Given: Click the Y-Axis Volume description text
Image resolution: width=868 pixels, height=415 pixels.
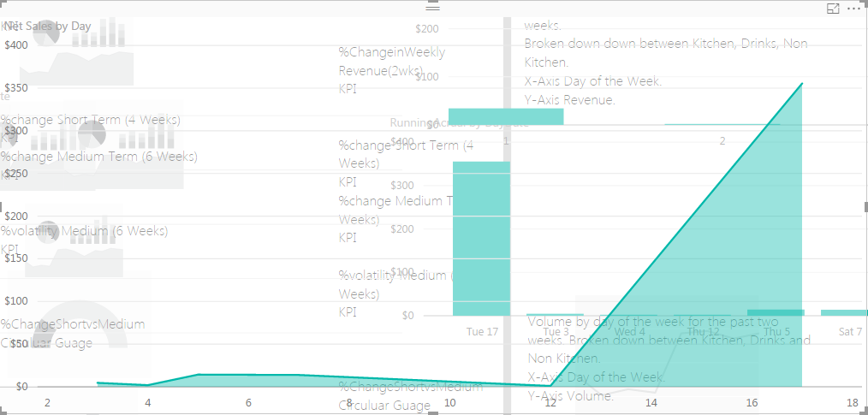Looking at the screenshot, I should (571, 396).
